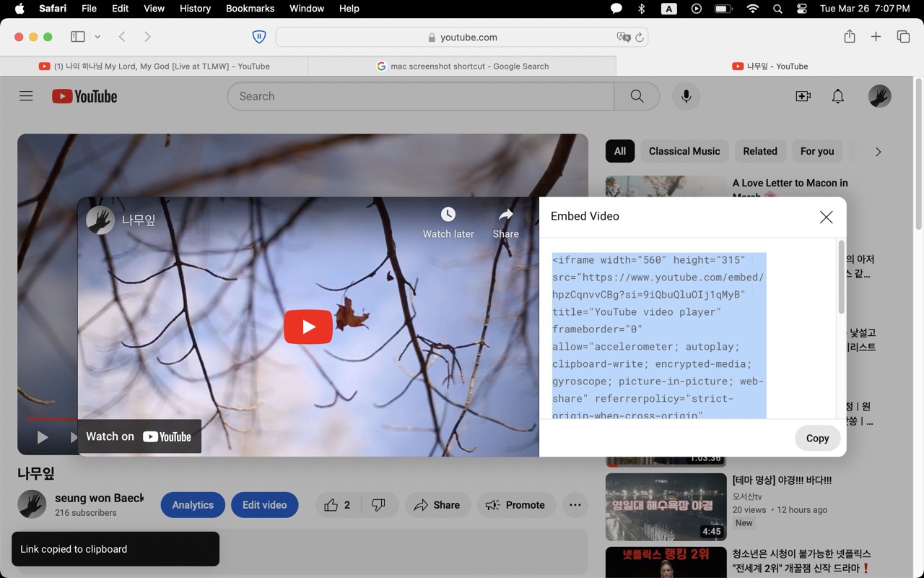Click the Watch later clock icon
924x578 pixels.
coord(448,215)
